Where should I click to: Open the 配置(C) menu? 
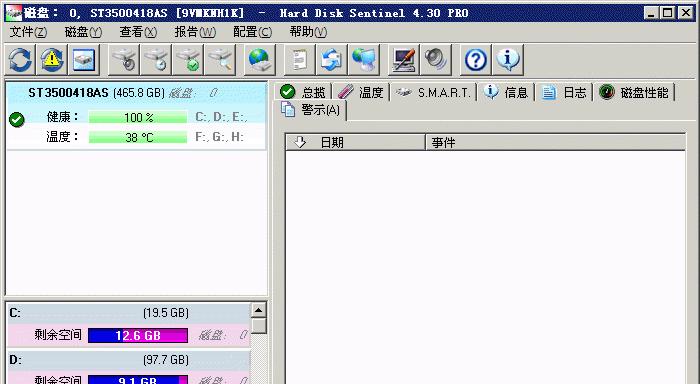click(x=252, y=32)
